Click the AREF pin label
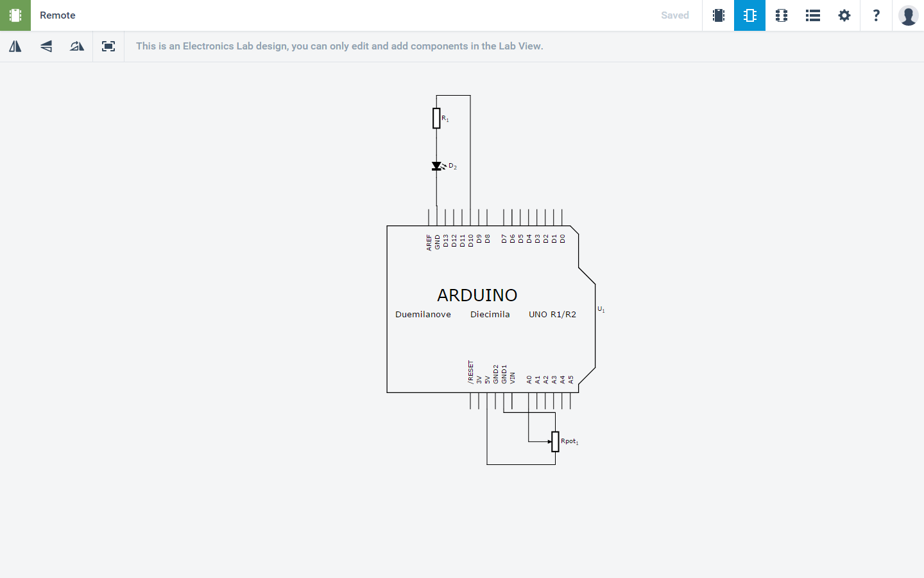Viewport: 924px width, 578px height. (x=429, y=242)
